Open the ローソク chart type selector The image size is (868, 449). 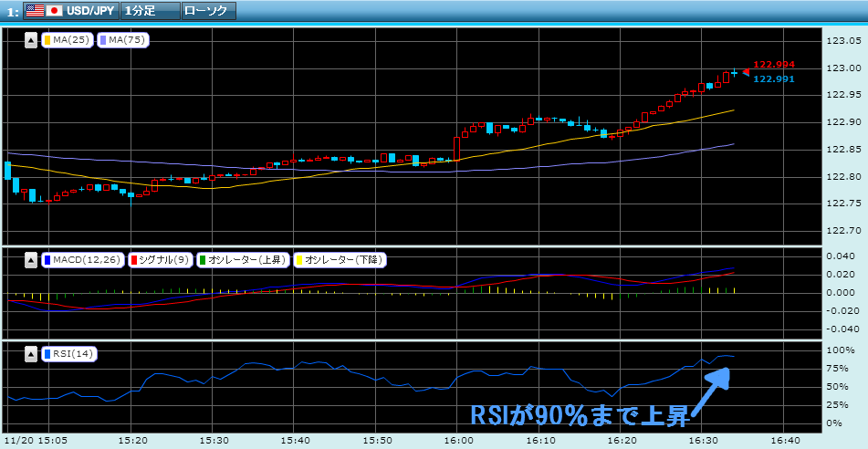pyautogui.click(x=209, y=11)
